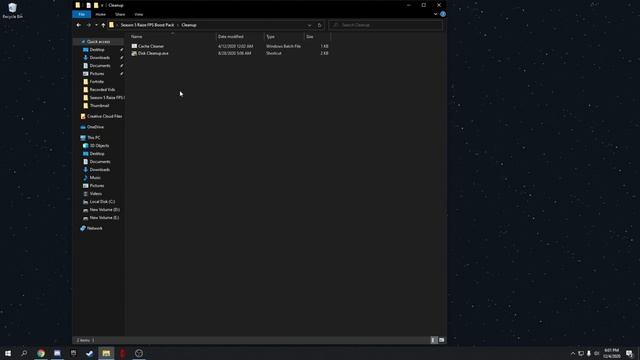Click the File Explorer taskbar icon
The height and width of the screenshot is (360, 640).
tap(106, 353)
